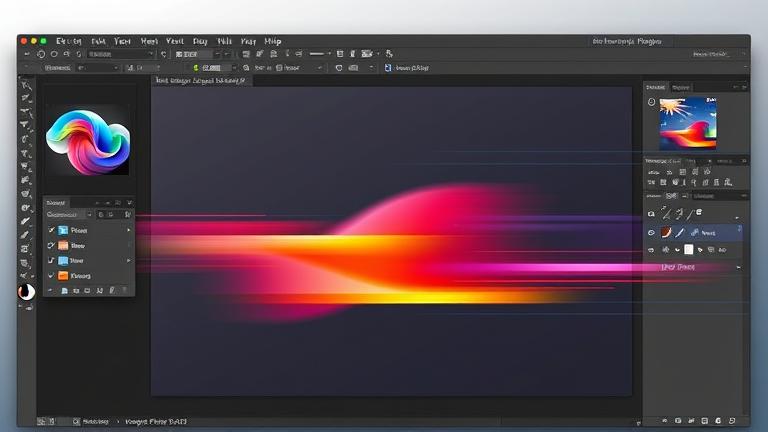Click the colorful swirl preview thumbnail
This screenshot has width=768, height=432.
coord(88,141)
